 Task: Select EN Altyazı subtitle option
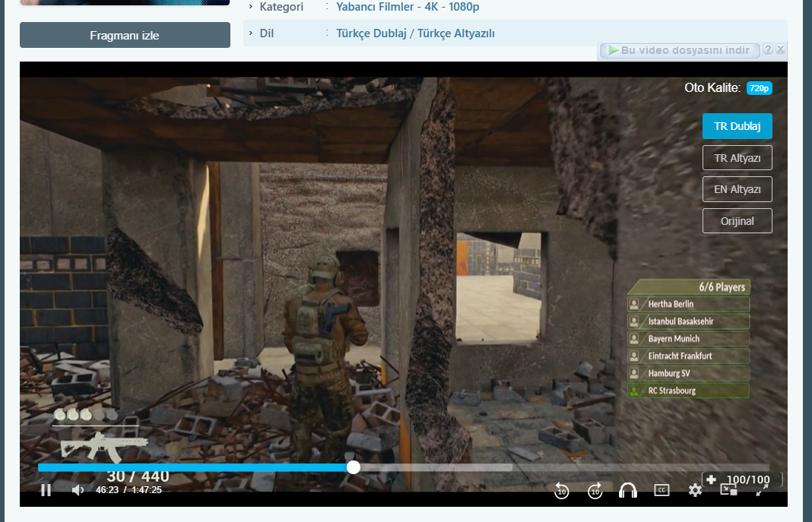click(x=737, y=189)
